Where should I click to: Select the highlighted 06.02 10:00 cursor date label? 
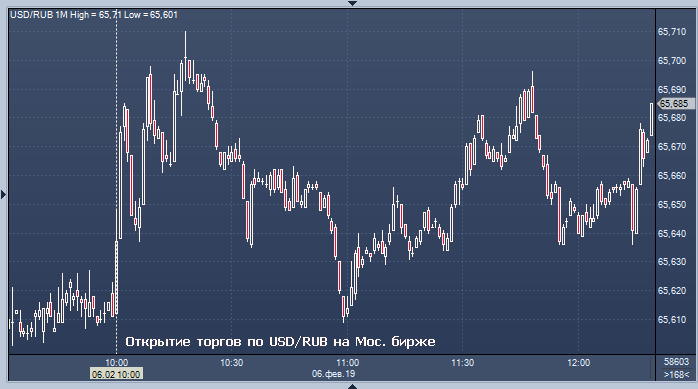[116, 374]
